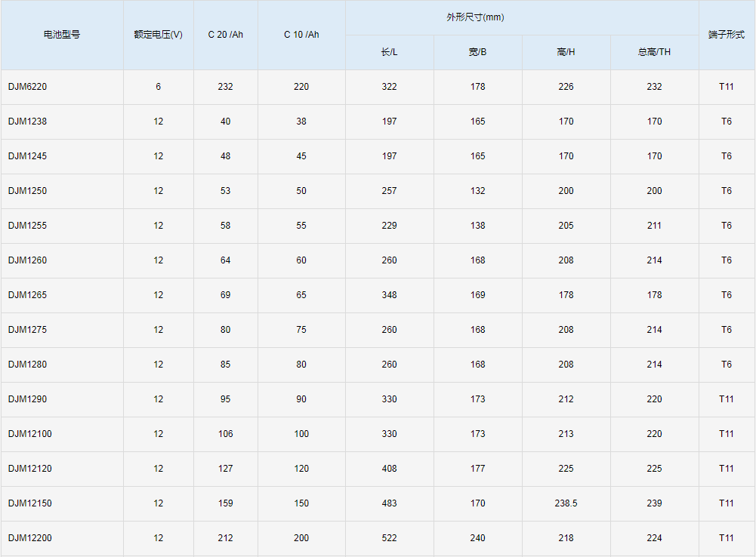Screen dimensions: 756x557
Task: Click the DJM12100 model cell
Action: (x=30, y=434)
